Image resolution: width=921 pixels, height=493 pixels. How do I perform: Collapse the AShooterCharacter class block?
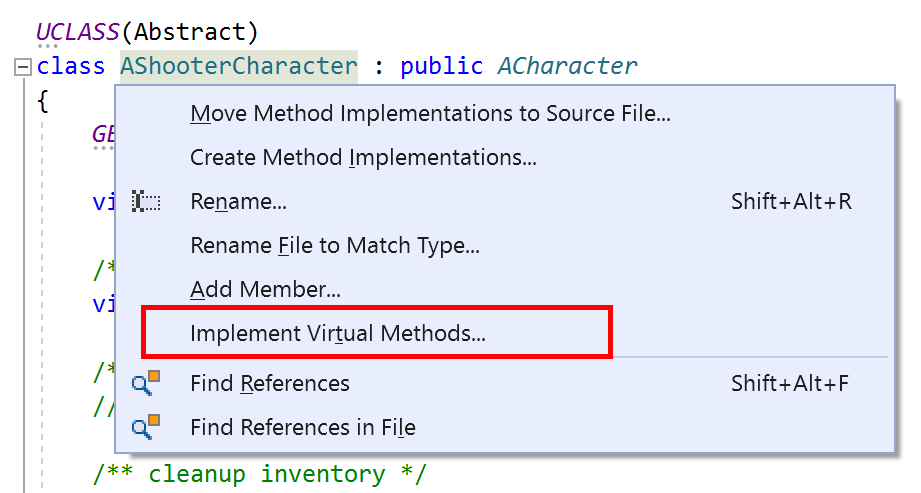(23, 67)
